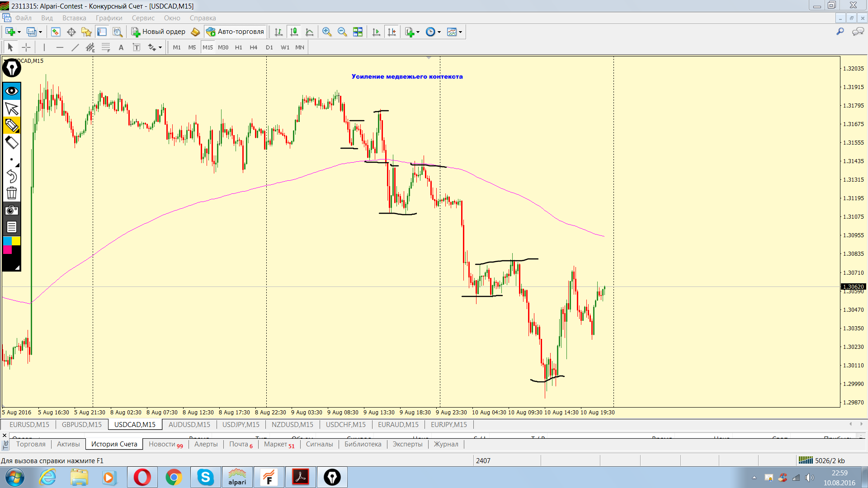
Task: Click the undo arrow in drawing panel
Action: coord(11,176)
